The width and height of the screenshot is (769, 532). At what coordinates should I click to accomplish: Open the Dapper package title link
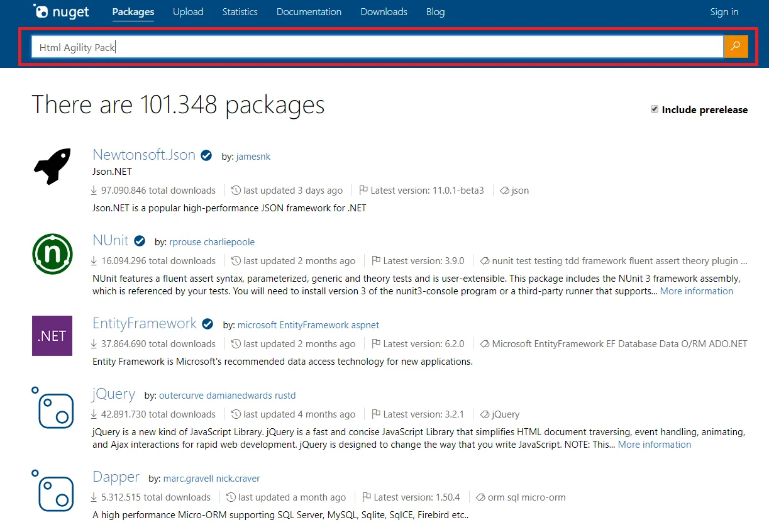pos(116,477)
